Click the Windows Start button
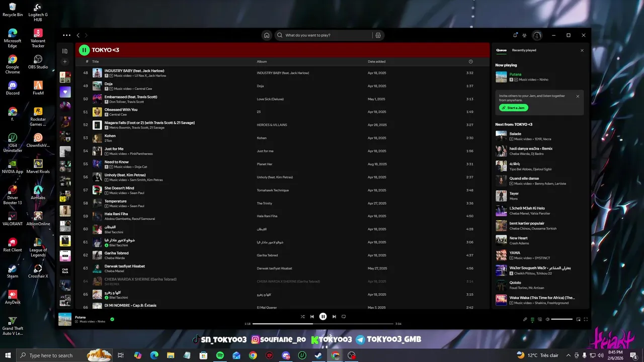This screenshot has height=362, width=644. [8, 355]
